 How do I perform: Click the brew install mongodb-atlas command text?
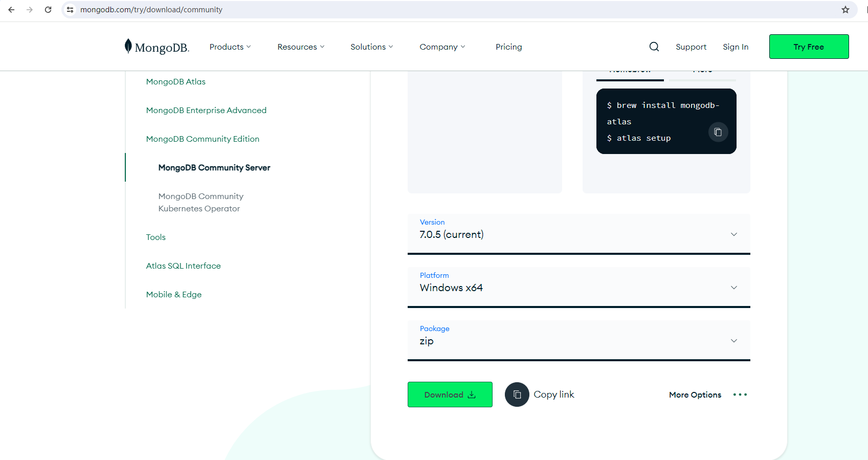pyautogui.click(x=663, y=113)
